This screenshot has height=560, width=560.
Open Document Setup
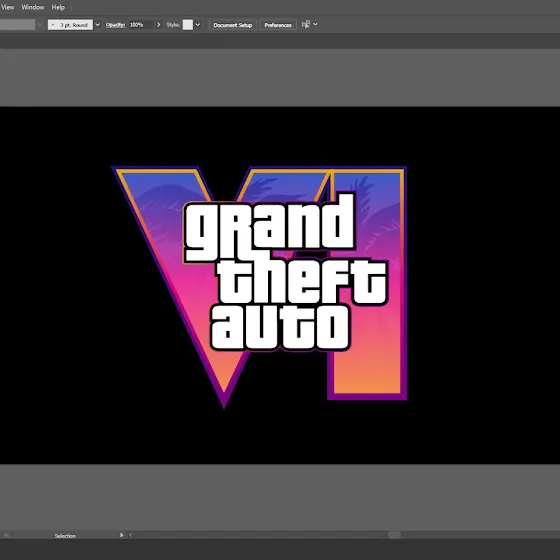[x=232, y=25]
